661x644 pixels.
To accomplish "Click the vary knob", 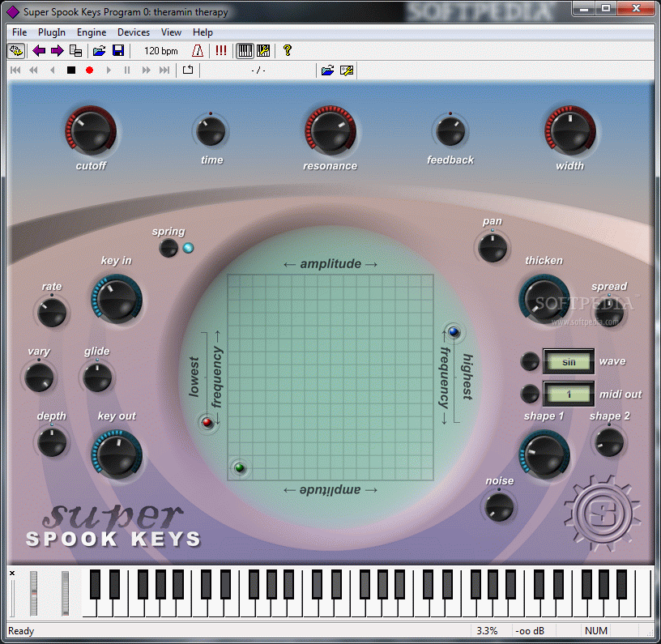I will 39,377.
